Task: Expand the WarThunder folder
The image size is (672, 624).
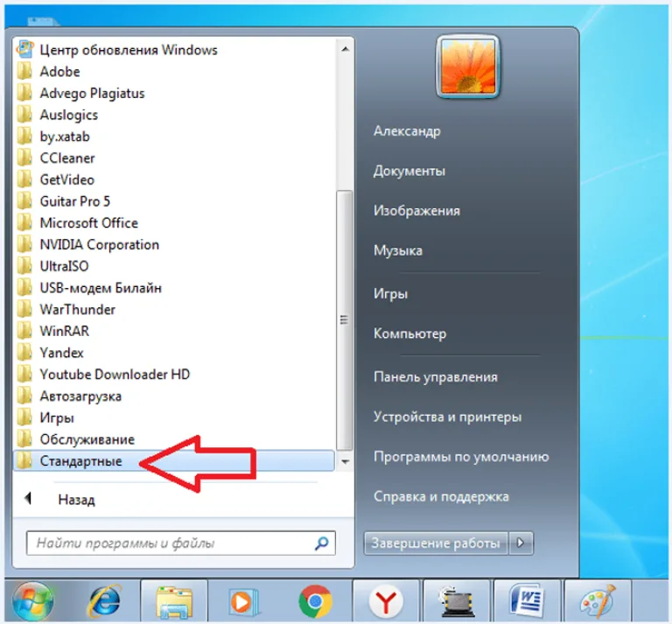Action: tap(77, 310)
